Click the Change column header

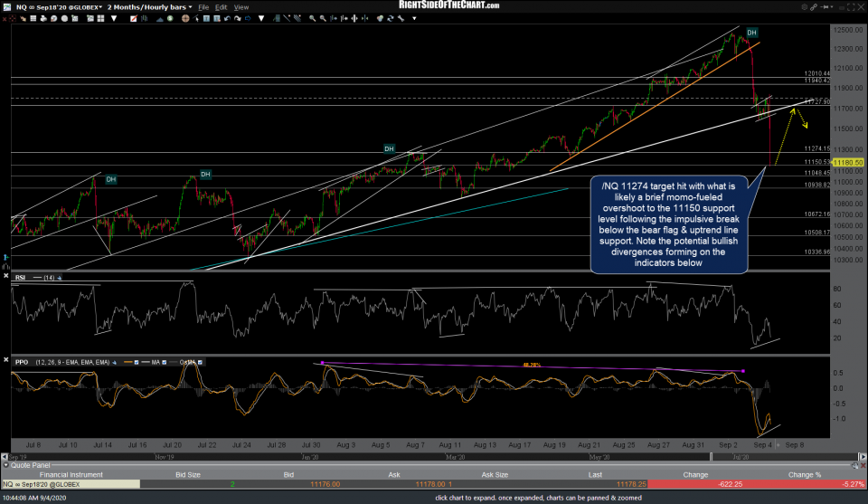tap(695, 475)
